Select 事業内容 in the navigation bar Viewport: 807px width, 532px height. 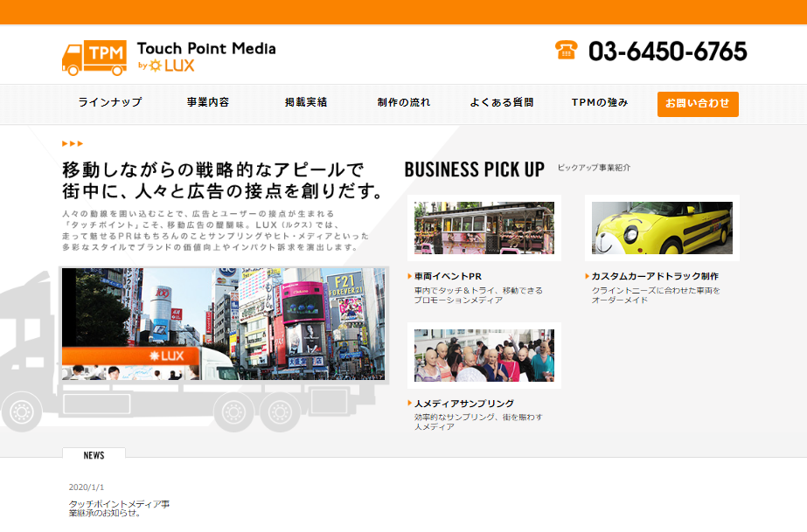208,102
